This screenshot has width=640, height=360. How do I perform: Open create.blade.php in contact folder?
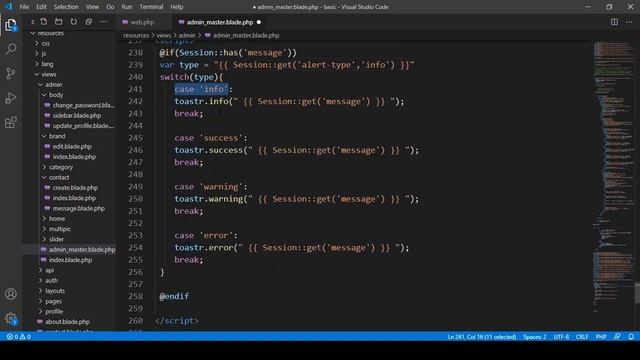tap(75, 188)
